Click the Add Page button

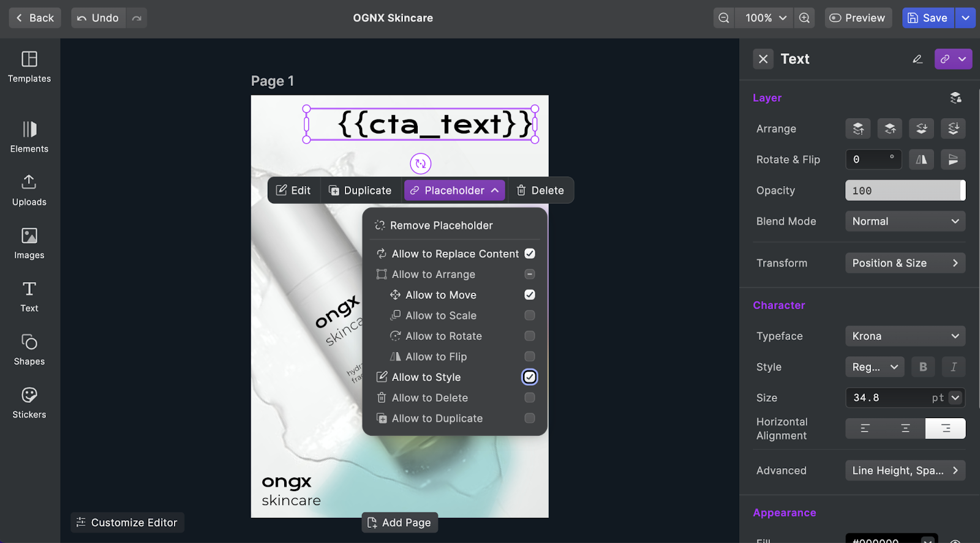(399, 522)
